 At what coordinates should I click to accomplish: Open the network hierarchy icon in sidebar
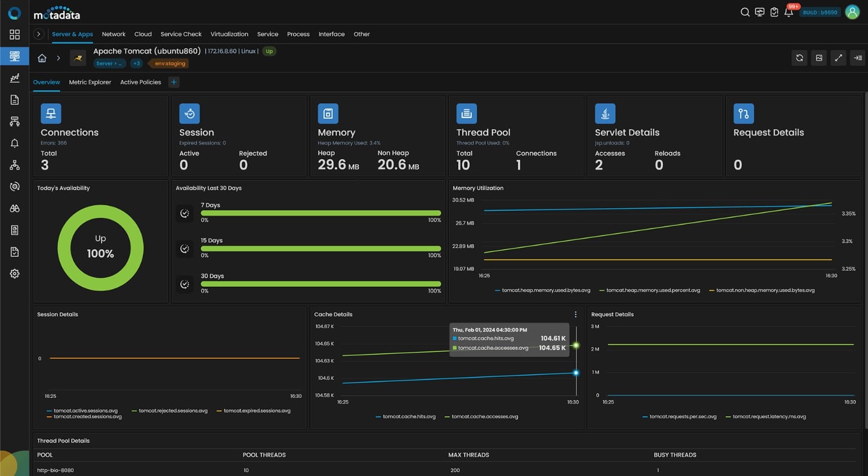[x=15, y=165]
